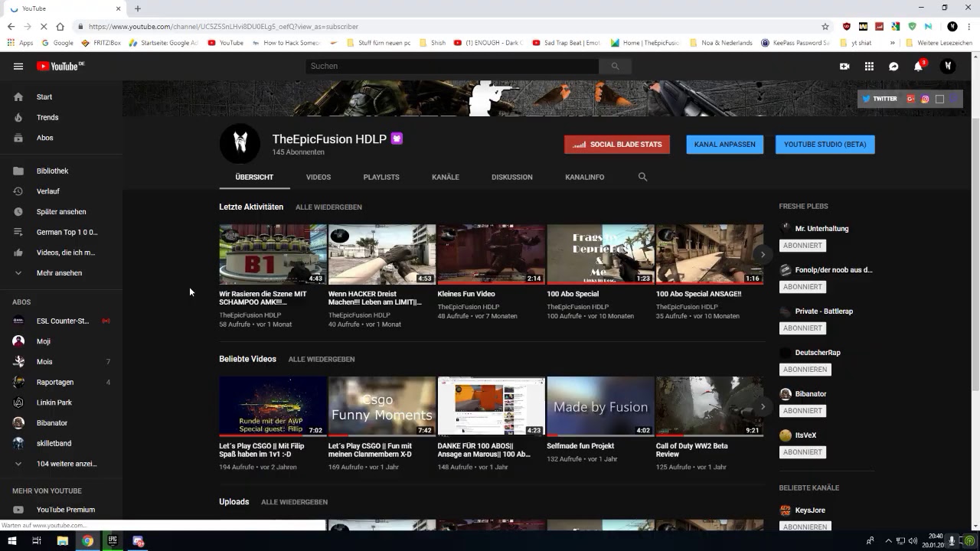The height and width of the screenshot is (551, 980).
Task: Open Linkin Park subscription in sidebar
Action: pyautogui.click(x=61, y=403)
